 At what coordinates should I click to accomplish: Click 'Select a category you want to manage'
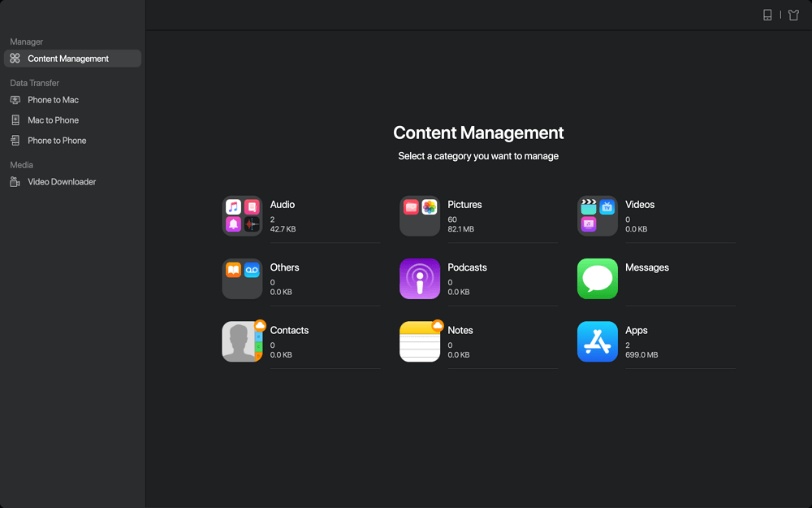[478, 156]
